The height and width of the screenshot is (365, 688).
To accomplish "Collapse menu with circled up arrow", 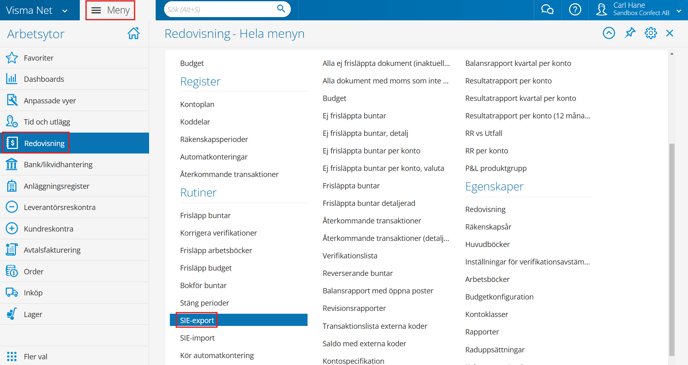I will coord(609,33).
